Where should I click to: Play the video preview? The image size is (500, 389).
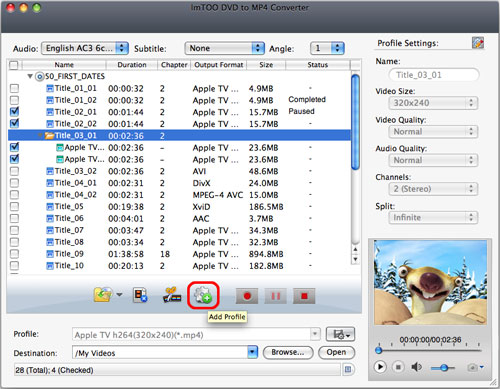click(x=380, y=367)
